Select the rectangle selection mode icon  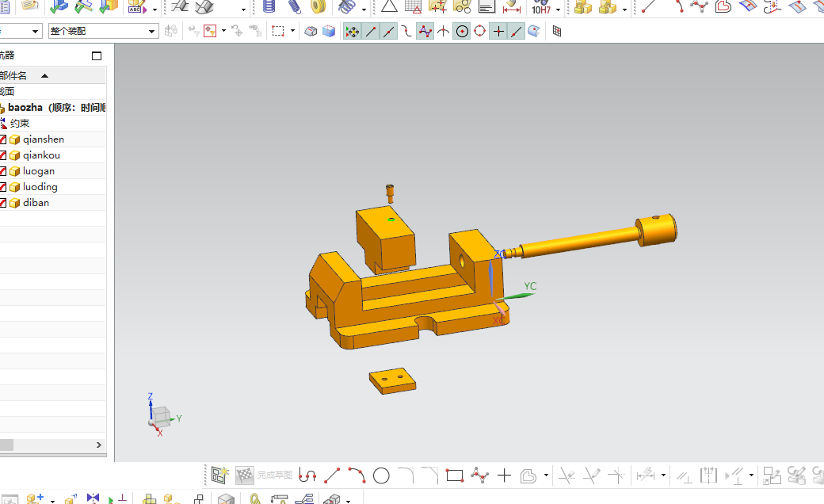[278, 32]
